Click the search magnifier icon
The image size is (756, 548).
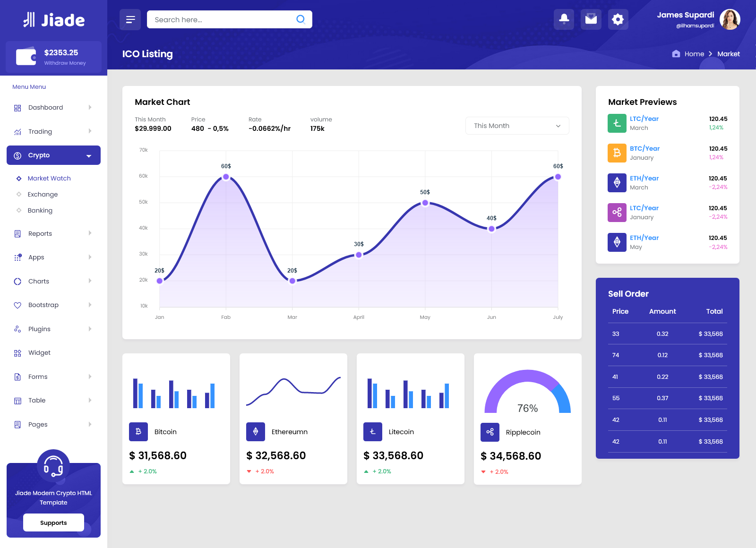[301, 19]
